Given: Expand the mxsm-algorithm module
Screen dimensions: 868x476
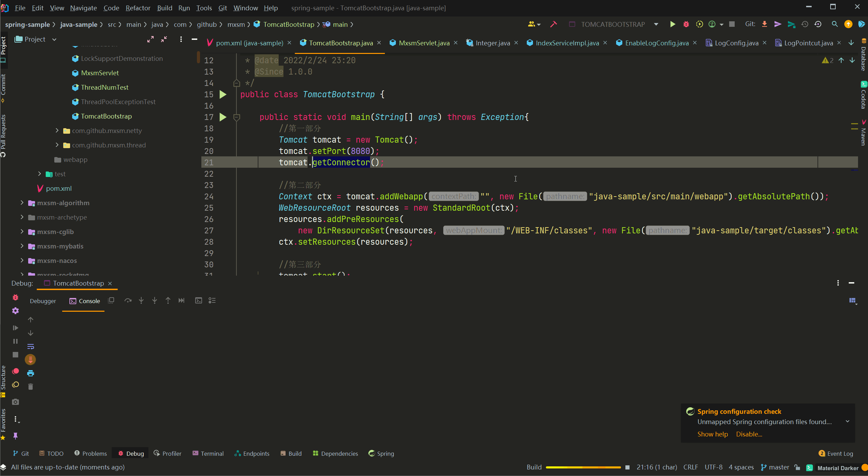Looking at the screenshot, I should pyautogui.click(x=22, y=203).
